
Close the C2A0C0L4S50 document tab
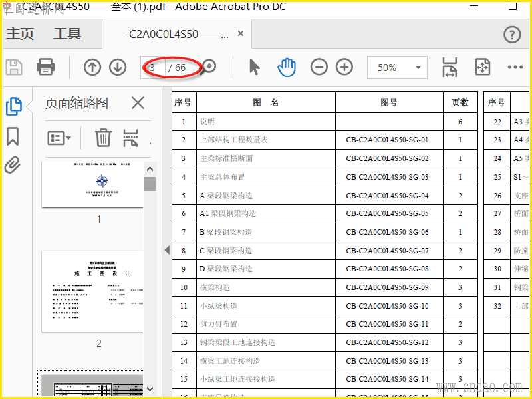(241, 33)
